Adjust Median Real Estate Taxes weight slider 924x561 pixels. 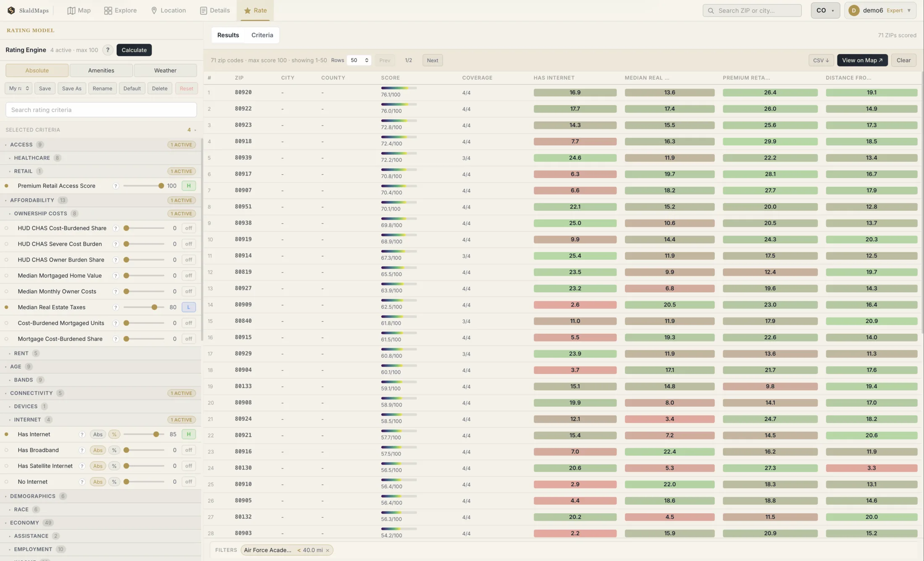(144, 307)
